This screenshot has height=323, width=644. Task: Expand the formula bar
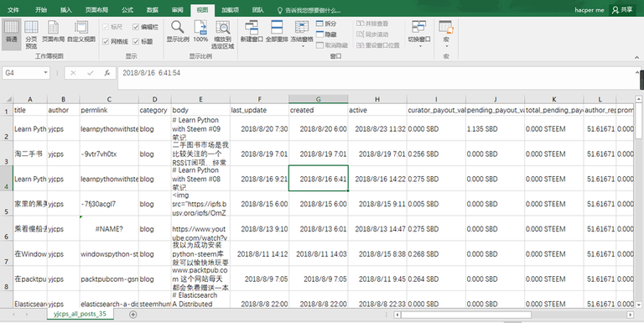pos(637,72)
